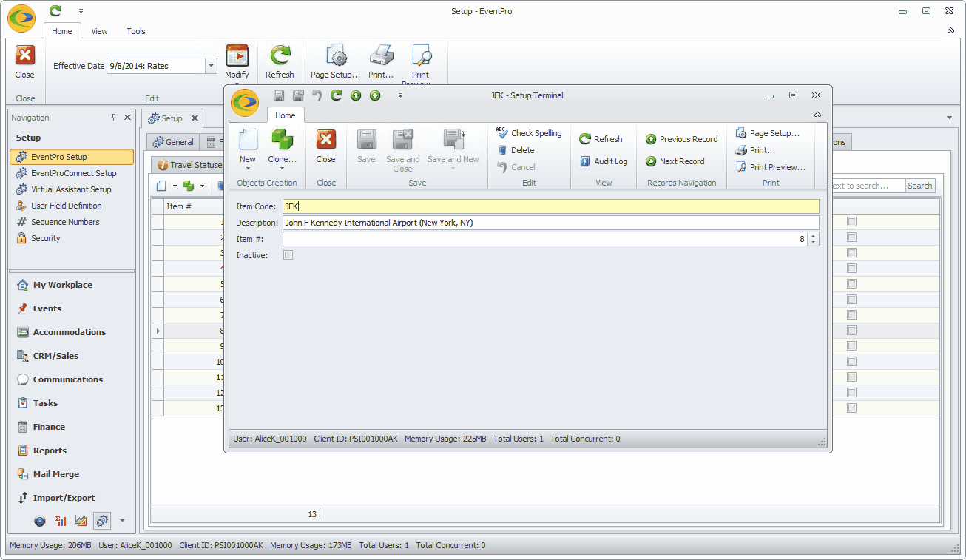This screenshot has height=560, width=966.
Task: Run Check Spelling in the JFK window
Action: coord(529,133)
